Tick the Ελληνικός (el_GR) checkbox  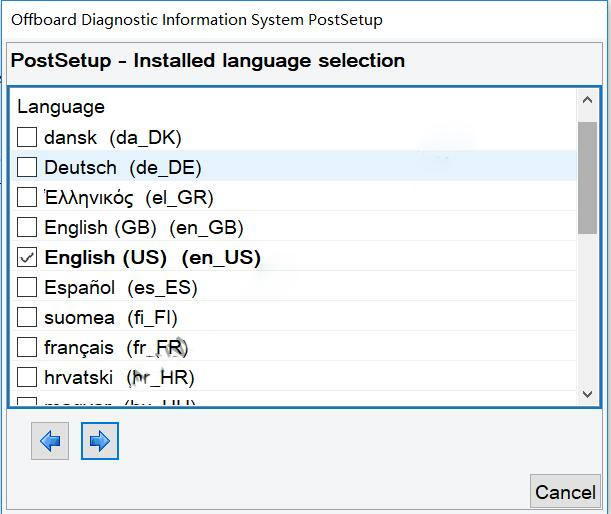click(28, 197)
